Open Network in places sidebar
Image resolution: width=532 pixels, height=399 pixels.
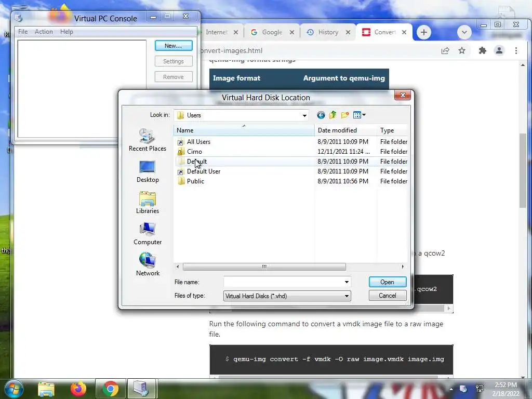coord(148,264)
